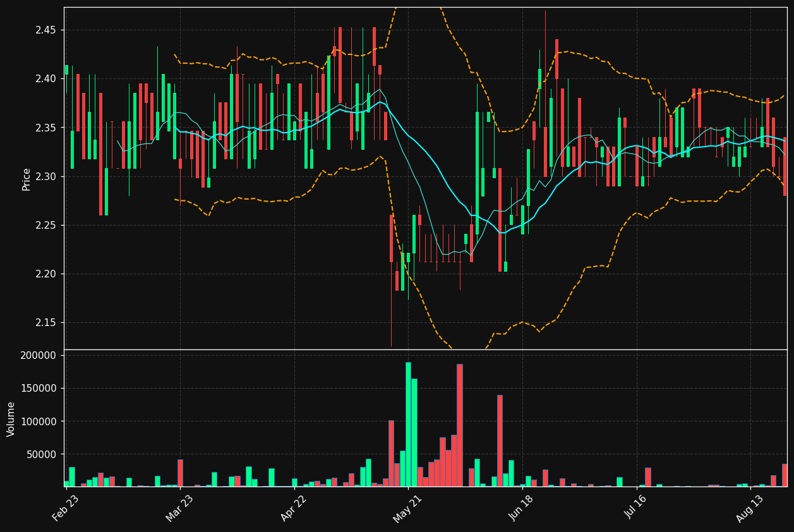Click the tallest red volume bar near 185000
The height and width of the screenshot is (532, 794).
pos(460,425)
